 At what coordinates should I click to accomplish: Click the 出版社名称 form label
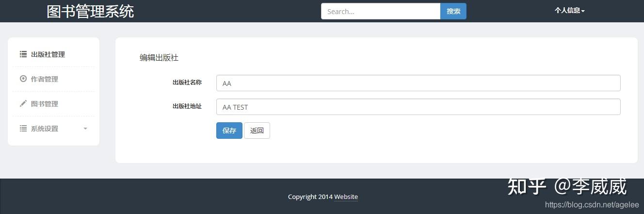[x=187, y=82]
